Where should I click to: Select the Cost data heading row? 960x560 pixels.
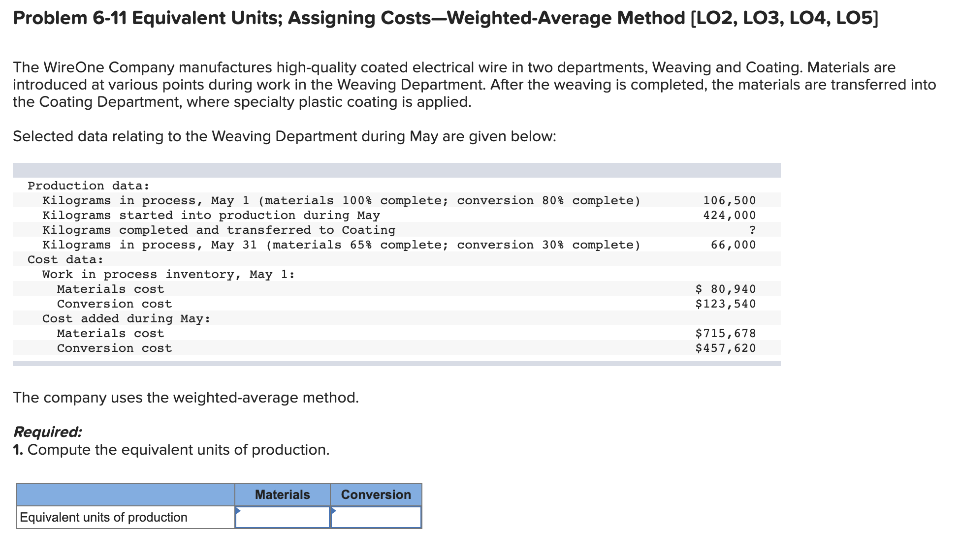point(64,259)
